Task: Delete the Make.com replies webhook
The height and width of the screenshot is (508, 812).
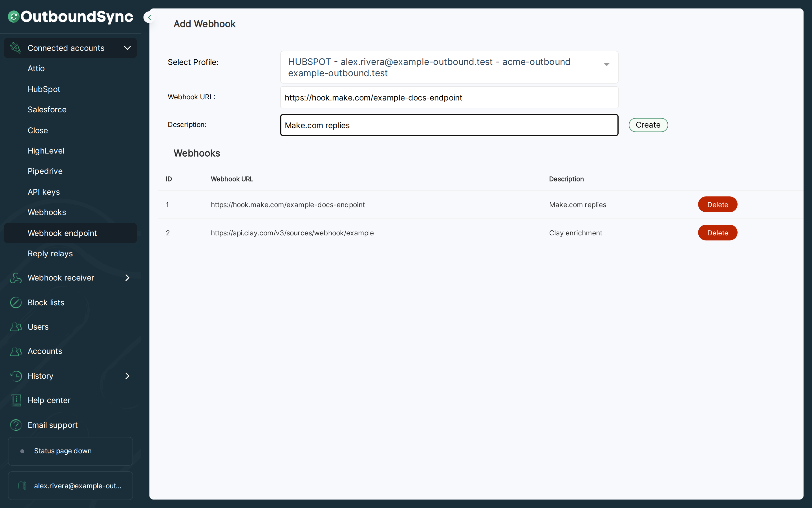Action: [717, 205]
